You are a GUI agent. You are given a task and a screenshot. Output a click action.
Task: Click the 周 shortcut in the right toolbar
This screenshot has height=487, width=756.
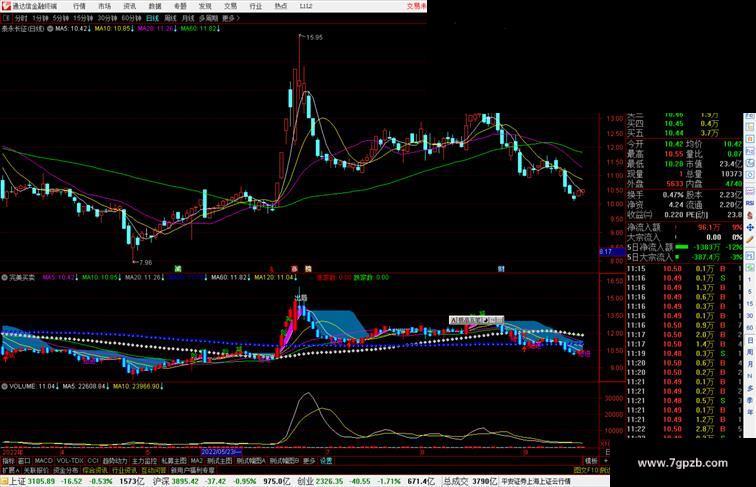[x=750, y=352]
